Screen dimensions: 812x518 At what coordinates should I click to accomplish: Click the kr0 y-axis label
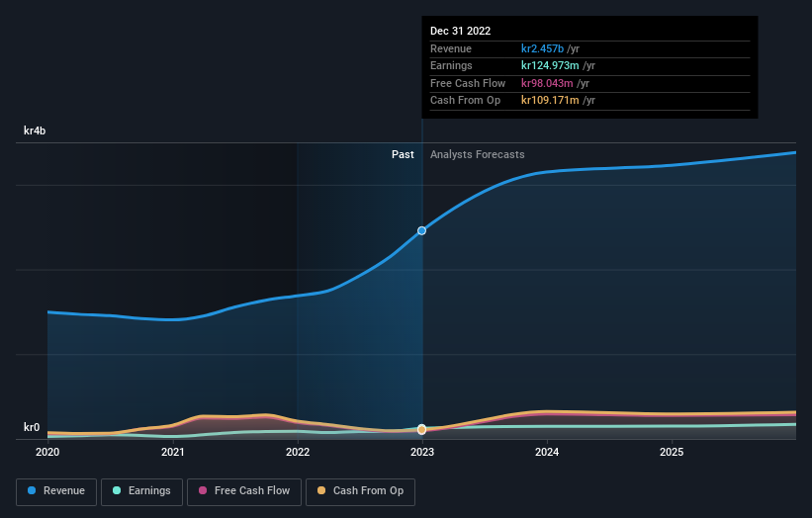click(x=32, y=427)
